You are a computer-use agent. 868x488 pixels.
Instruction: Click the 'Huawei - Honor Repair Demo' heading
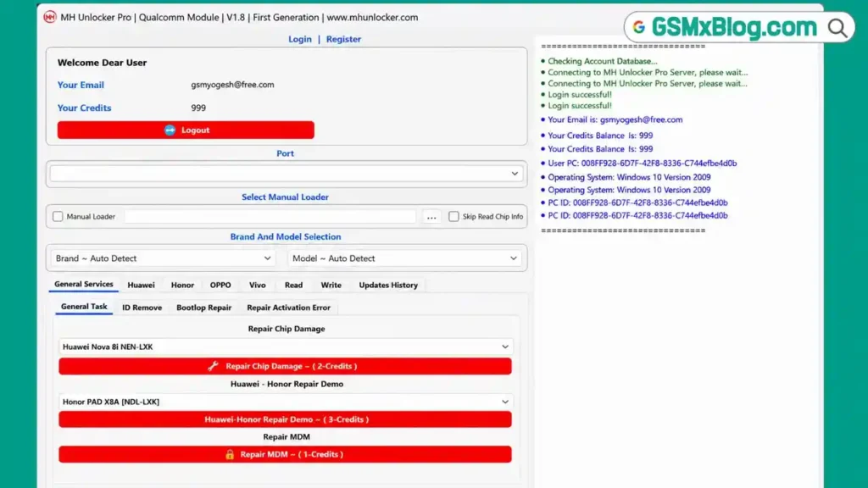[x=287, y=384]
